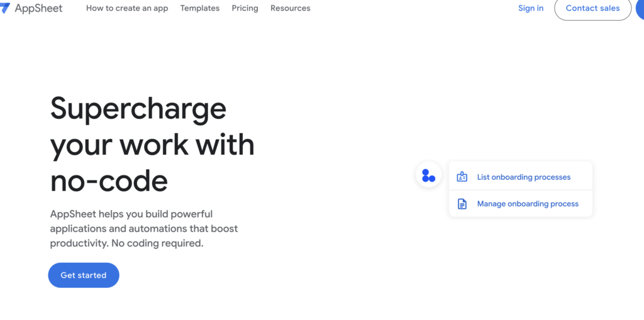Screen dimensions: 644x320
Task: Click the word Supercharge in the headline
Action: (x=138, y=108)
